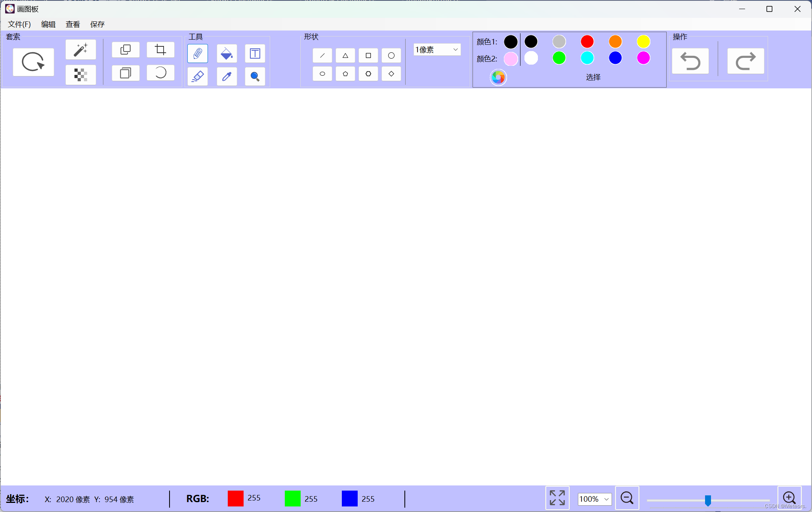Select the paint bucket fill tool
Image resolution: width=812 pixels, height=512 pixels.
coord(227,53)
